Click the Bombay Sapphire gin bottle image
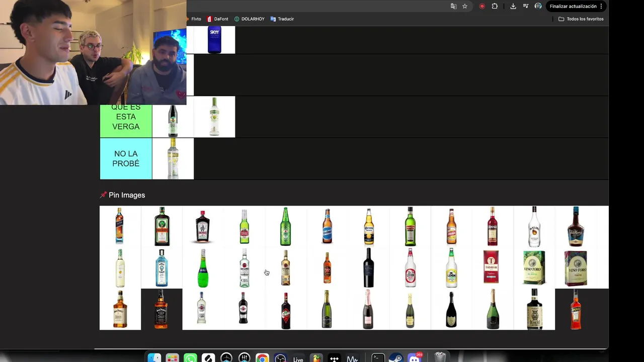Viewport: 644px width, 362px height. click(x=162, y=268)
